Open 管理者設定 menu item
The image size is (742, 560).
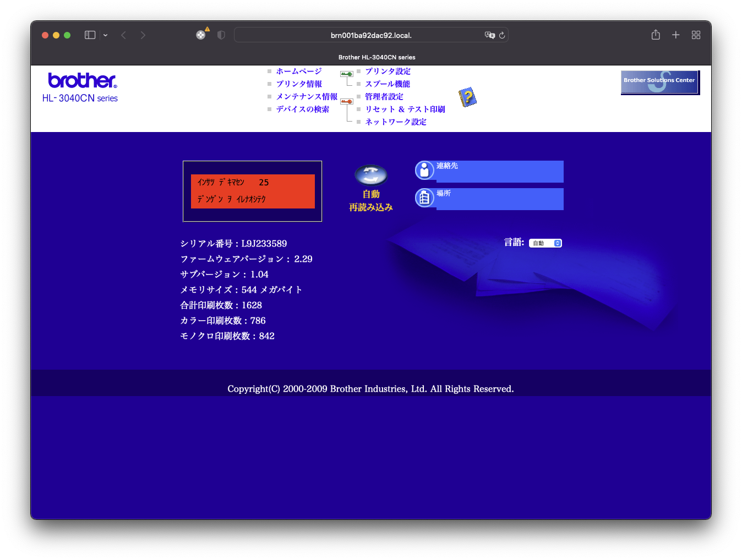384,97
